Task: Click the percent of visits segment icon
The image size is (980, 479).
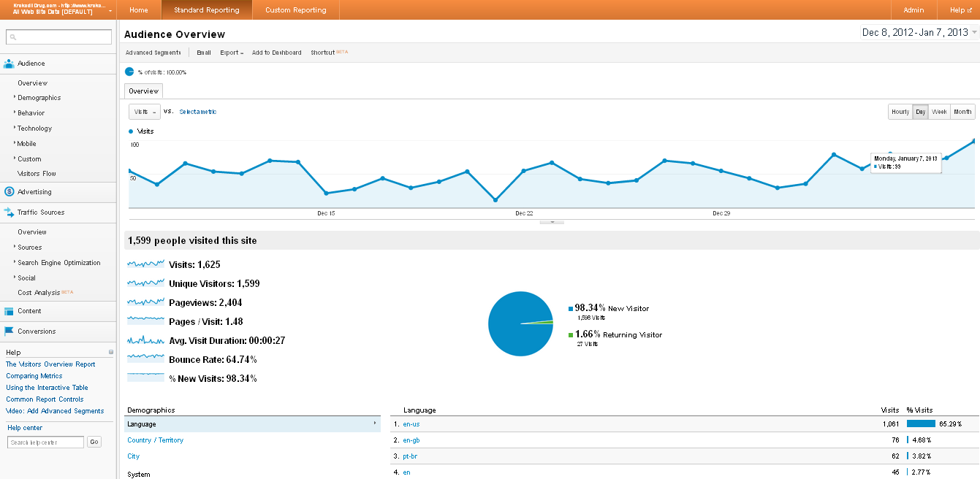Action: point(129,72)
